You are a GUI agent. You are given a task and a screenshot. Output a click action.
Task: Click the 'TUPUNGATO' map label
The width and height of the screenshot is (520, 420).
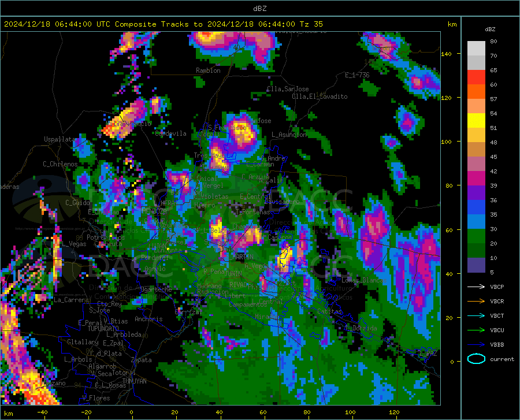click(x=103, y=329)
